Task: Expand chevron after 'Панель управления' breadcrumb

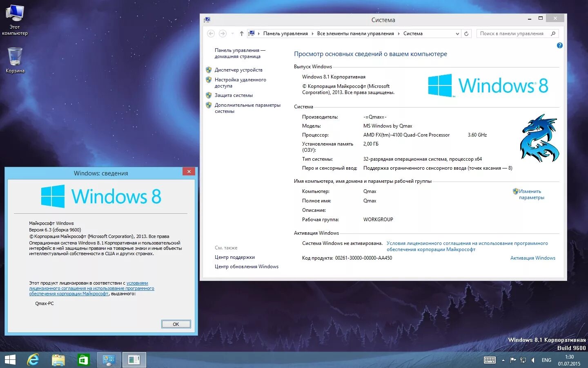Action: pyautogui.click(x=313, y=34)
